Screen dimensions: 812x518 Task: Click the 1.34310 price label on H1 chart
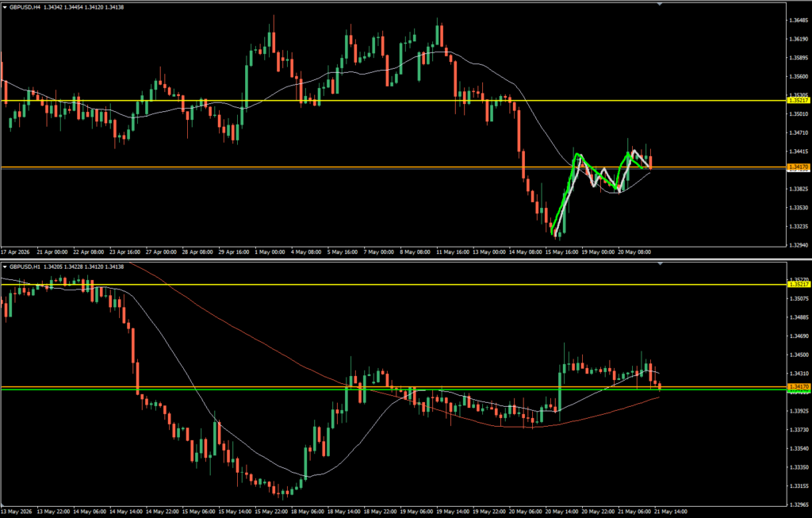pyautogui.click(x=799, y=373)
